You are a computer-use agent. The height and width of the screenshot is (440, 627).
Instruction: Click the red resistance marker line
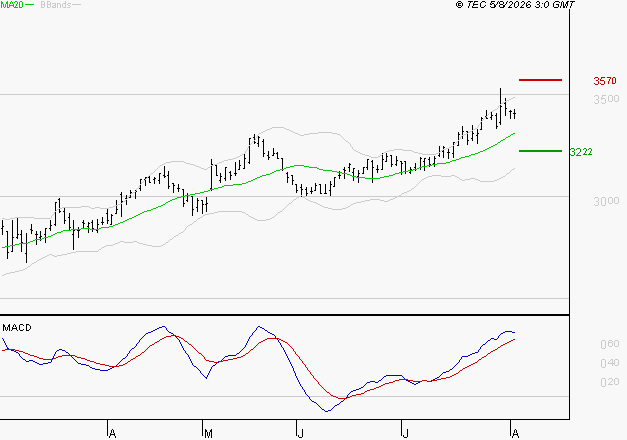[540, 80]
